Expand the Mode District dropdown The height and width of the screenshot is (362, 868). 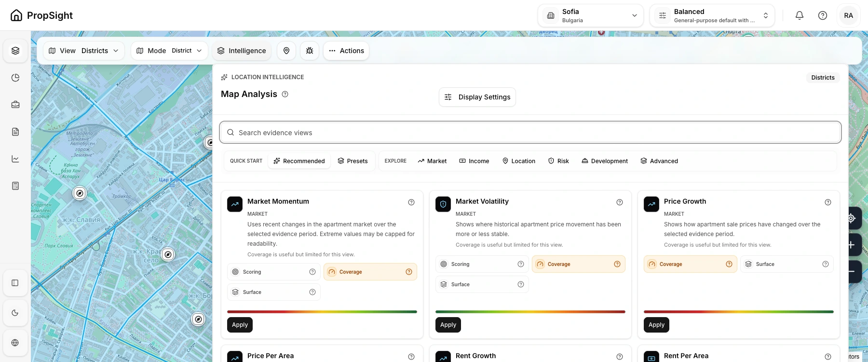click(169, 51)
